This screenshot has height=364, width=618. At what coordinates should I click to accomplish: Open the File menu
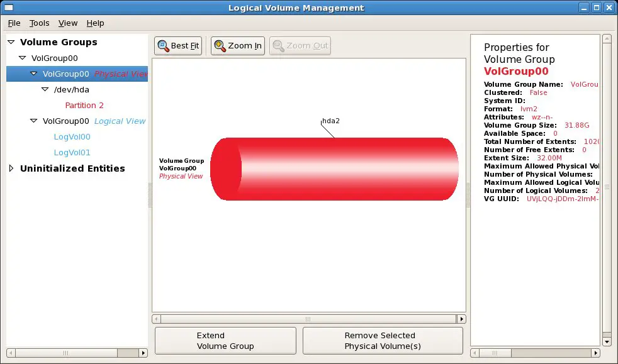[x=14, y=23]
